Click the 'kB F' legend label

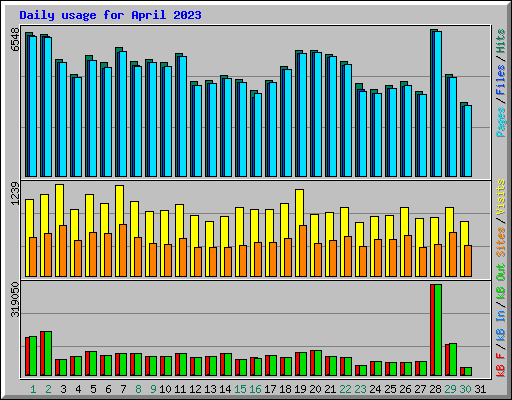pos(500,364)
